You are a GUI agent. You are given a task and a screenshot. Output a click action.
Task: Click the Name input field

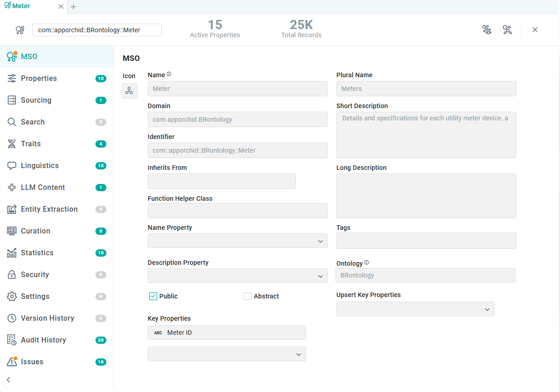238,89
